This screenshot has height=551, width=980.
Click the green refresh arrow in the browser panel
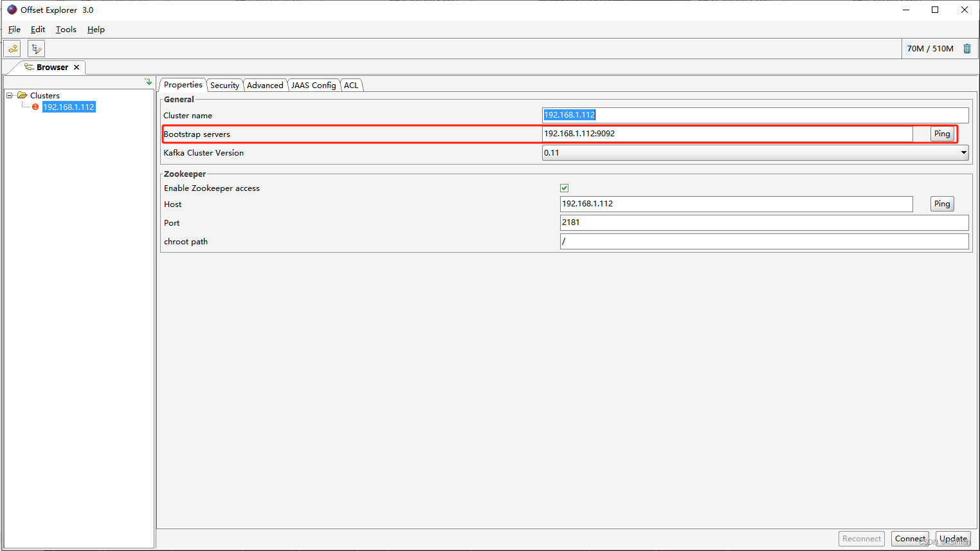tap(149, 82)
